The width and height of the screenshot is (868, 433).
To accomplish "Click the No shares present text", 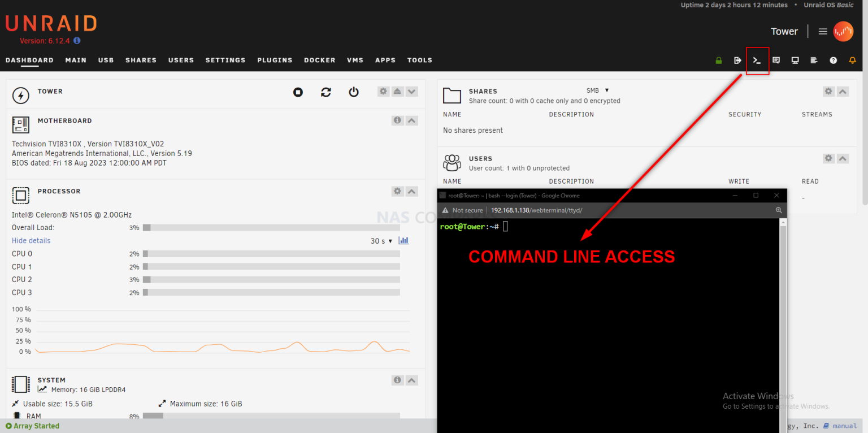I will tap(473, 131).
